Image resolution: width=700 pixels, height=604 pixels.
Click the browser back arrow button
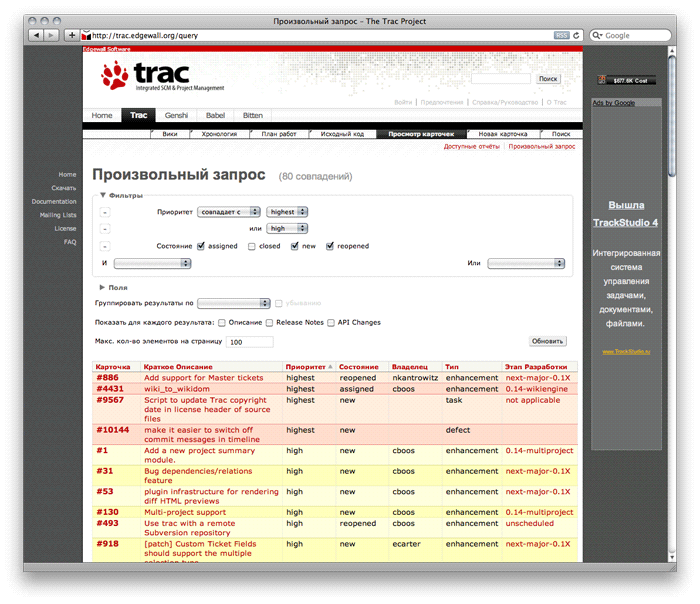[37, 35]
